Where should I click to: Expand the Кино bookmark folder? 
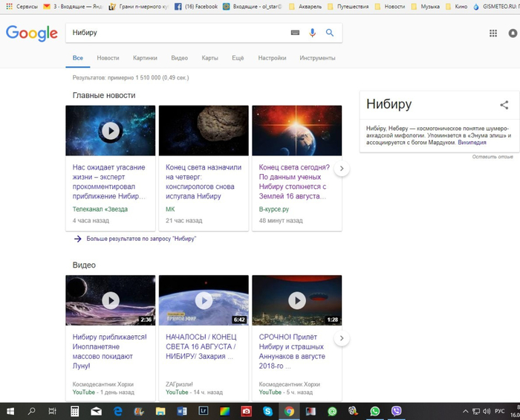[456, 6]
